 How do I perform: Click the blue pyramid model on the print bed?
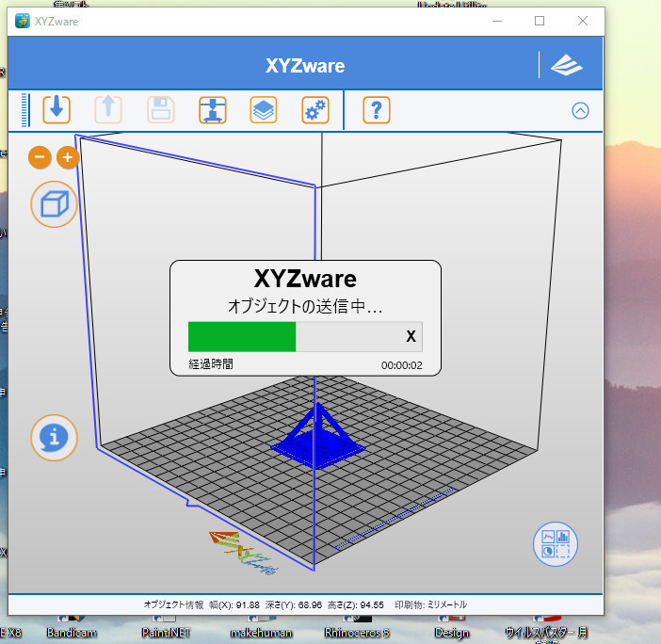tap(318, 436)
